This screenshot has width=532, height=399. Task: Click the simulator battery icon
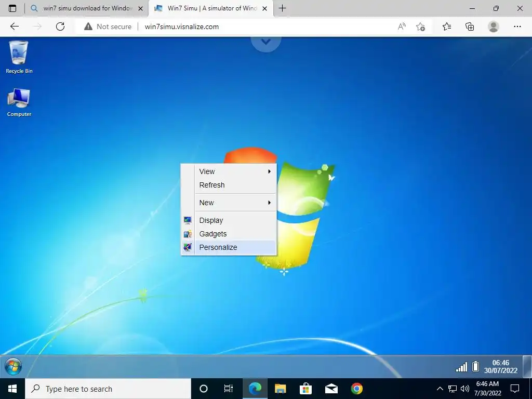coord(476,366)
